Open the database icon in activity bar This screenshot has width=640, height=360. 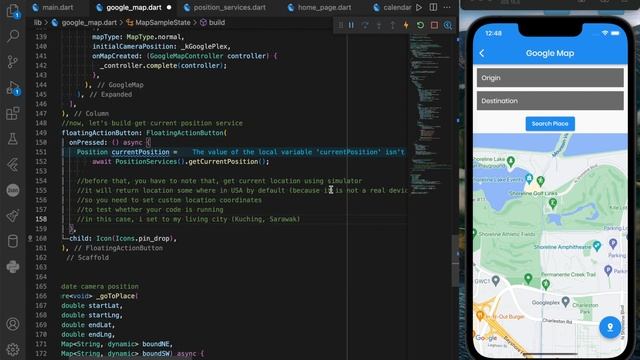[13, 241]
